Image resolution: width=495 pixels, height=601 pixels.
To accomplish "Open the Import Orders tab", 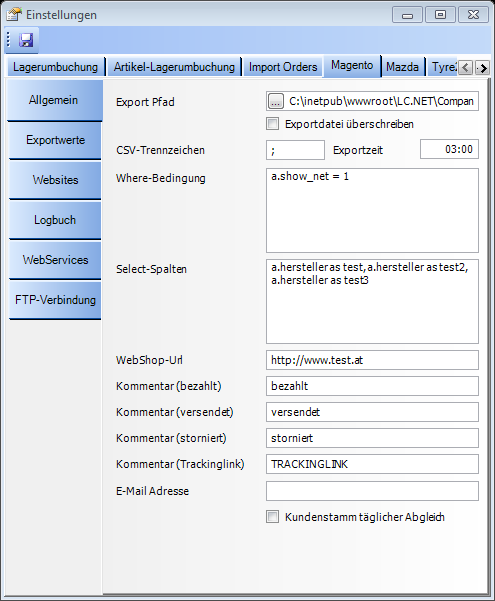I will [283, 67].
